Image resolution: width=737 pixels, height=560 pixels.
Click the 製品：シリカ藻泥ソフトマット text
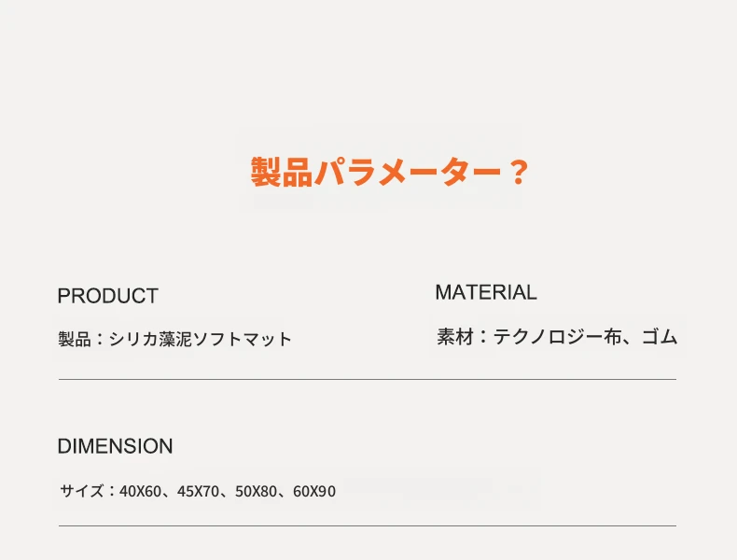pyautogui.click(x=174, y=339)
